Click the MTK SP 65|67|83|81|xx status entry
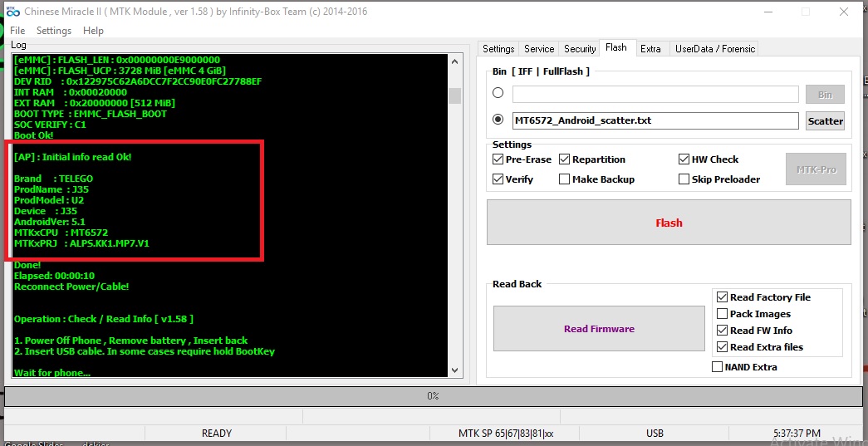Image resolution: width=868 pixels, height=446 pixels. point(506,434)
